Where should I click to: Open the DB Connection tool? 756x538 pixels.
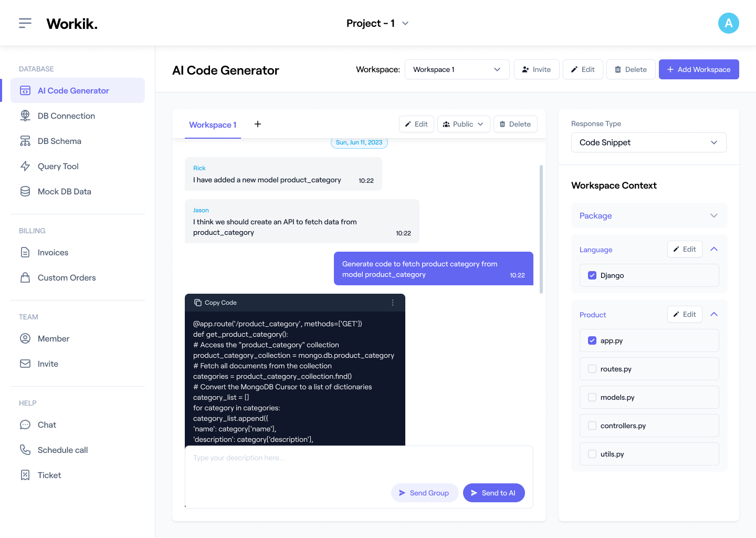coord(25,116)
